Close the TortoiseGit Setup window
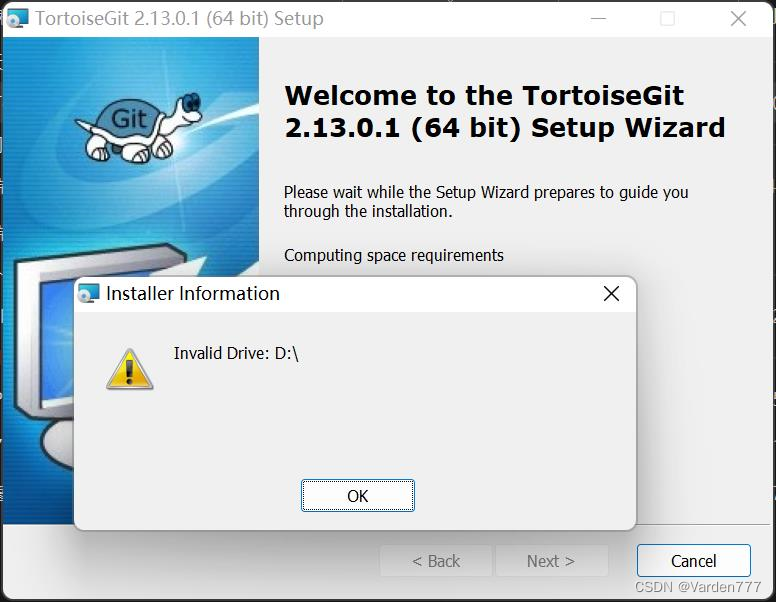The image size is (776, 602). (x=738, y=19)
